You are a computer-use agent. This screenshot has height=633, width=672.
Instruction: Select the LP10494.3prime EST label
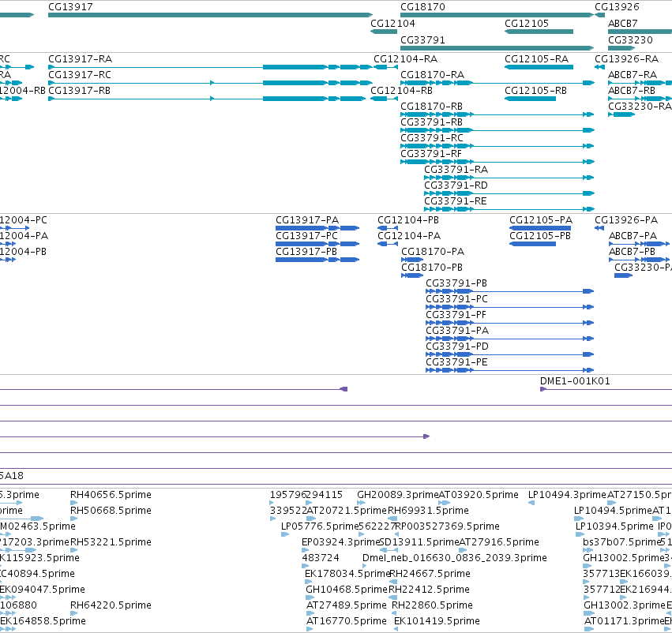(x=568, y=495)
